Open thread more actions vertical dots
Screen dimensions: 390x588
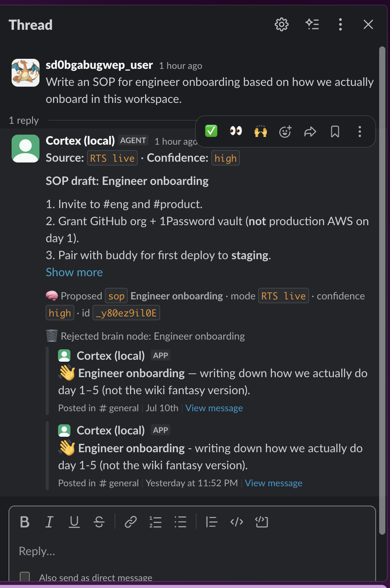click(x=340, y=24)
